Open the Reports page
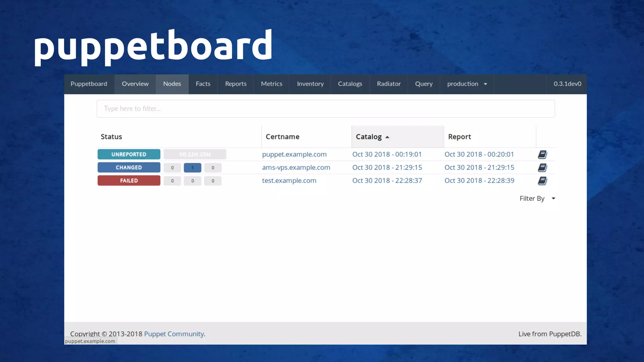644x362 pixels. [x=236, y=84]
